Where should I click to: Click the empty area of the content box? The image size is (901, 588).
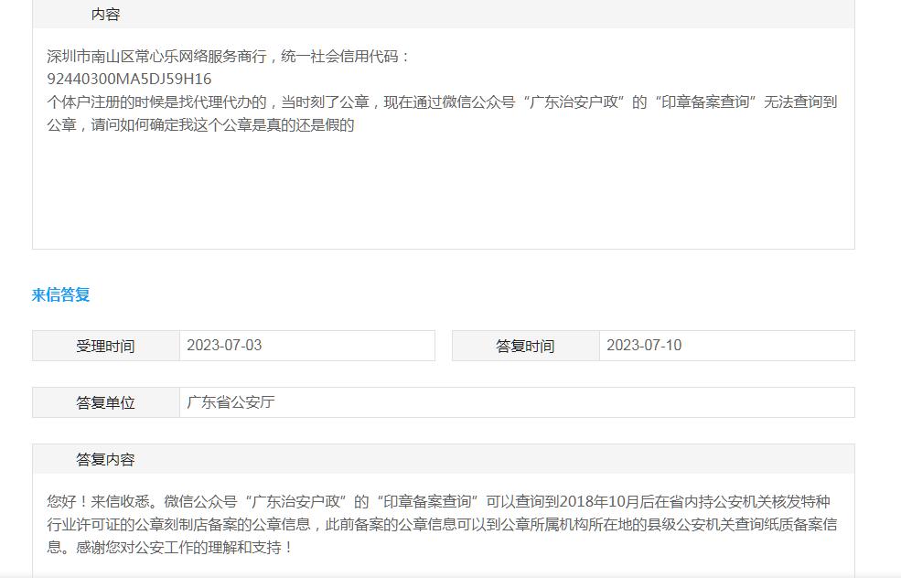click(x=443, y=197)
